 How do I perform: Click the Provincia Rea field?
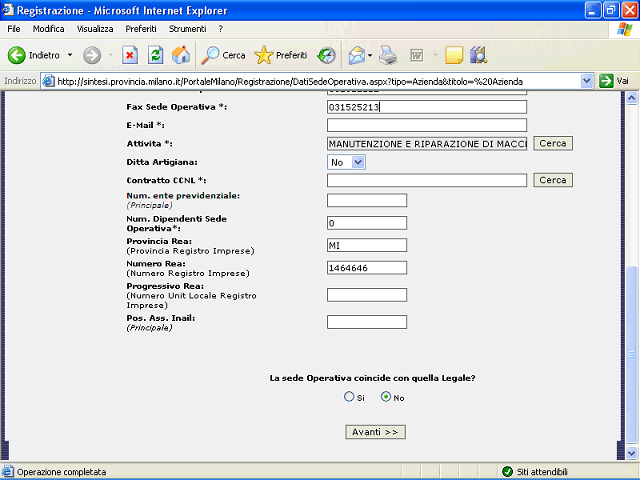pos(367,245)
